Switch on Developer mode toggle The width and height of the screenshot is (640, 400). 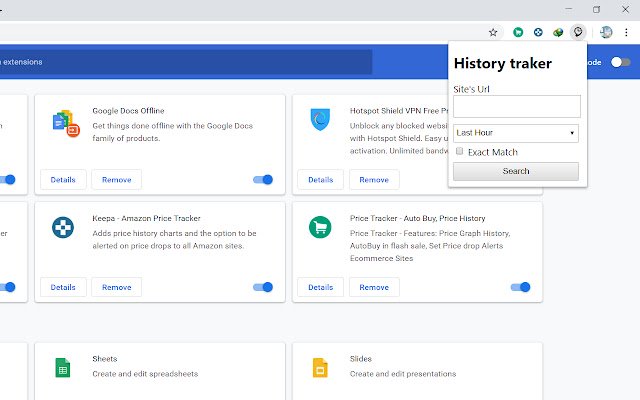621,62
